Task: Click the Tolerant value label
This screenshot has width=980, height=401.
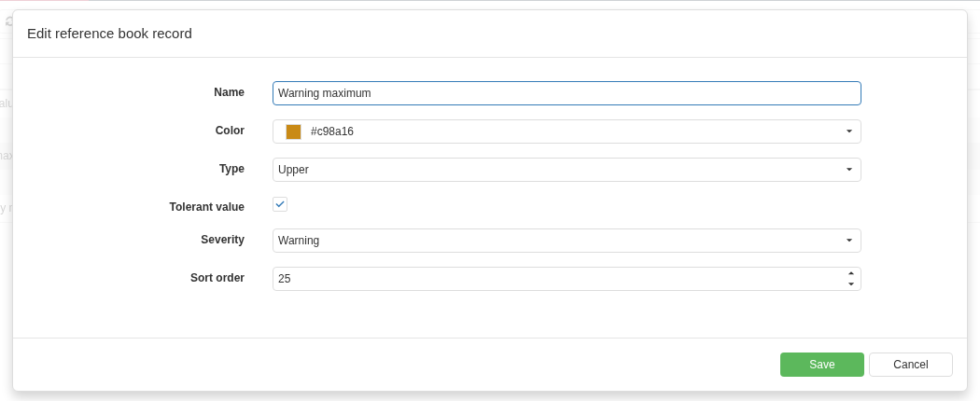Action: pos(207,207)
